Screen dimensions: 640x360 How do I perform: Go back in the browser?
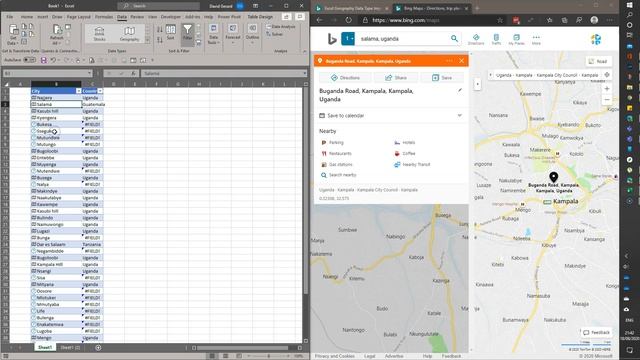click(x=320, y=20)
